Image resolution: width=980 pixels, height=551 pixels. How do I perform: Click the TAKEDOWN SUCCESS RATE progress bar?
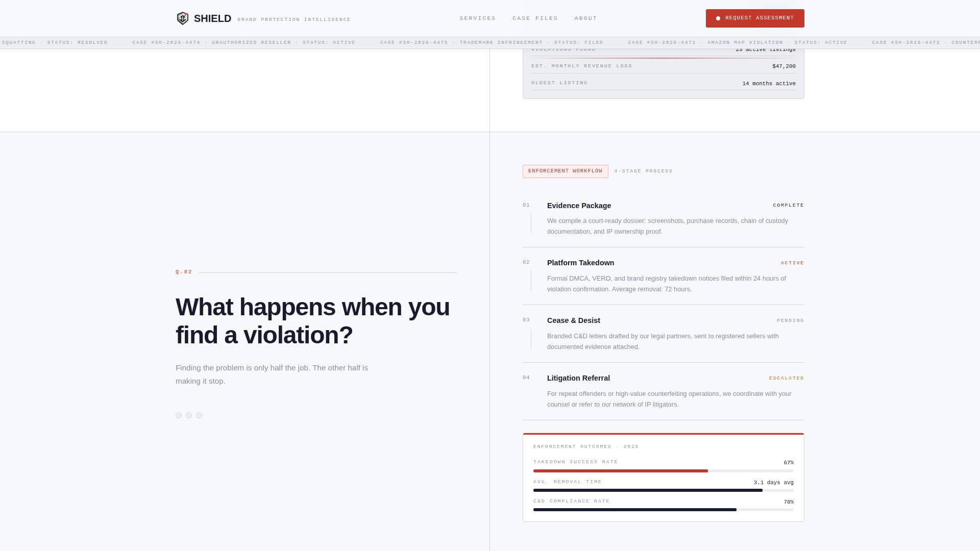tap(663, 470)
